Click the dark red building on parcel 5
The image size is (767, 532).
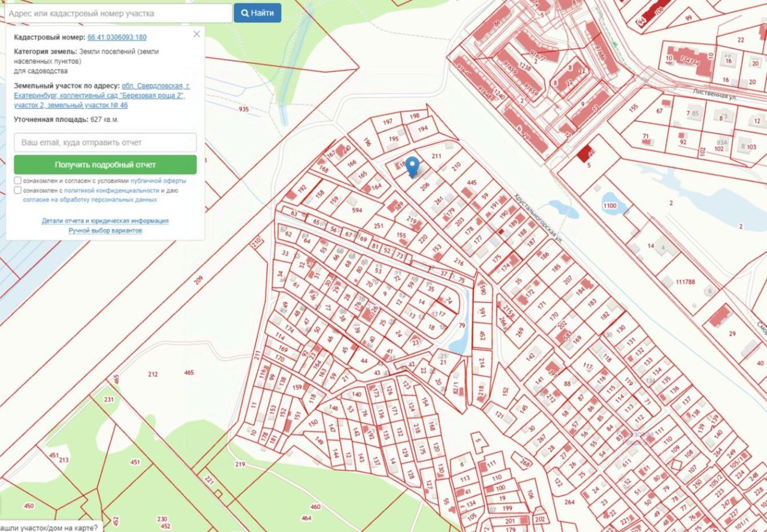click(x=584, y=154)
